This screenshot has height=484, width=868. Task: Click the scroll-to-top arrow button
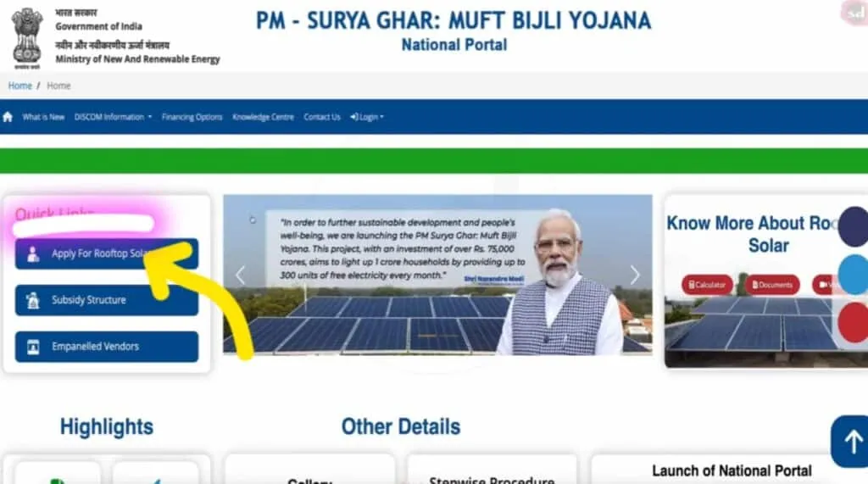[850, 442]
